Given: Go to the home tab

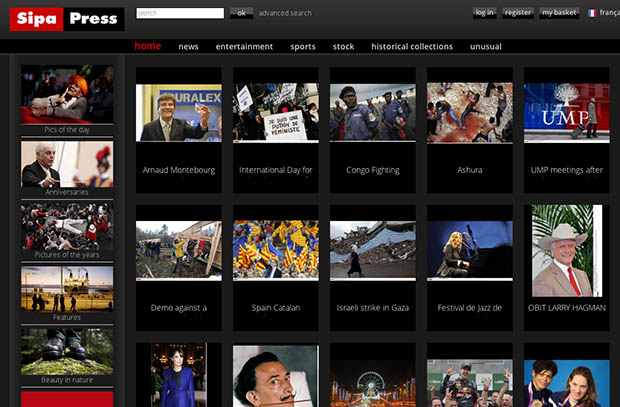Looking at the screenshot, I should click(x=147, y=46).
